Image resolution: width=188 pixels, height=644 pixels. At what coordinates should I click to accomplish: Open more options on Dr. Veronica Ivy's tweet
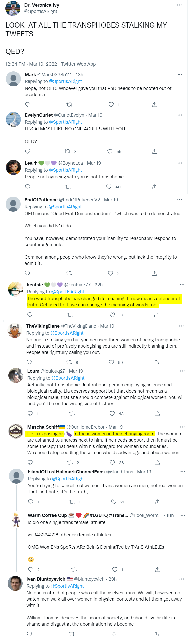[x=179, y=5]
